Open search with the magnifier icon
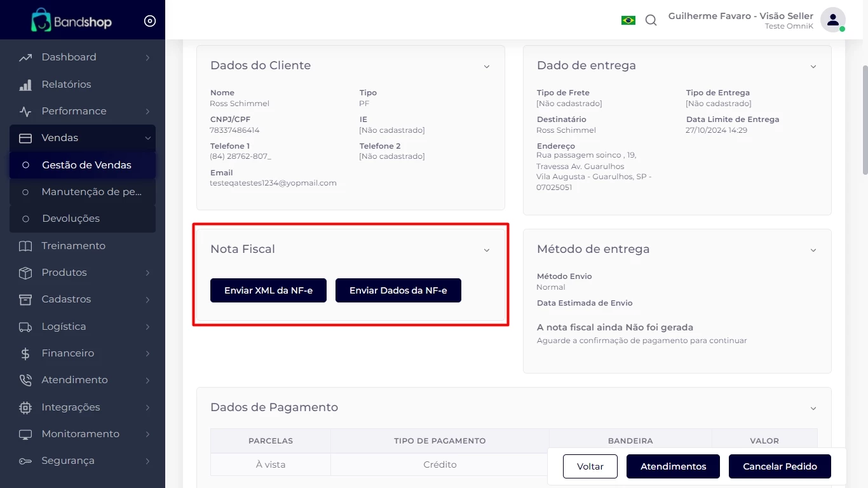868x488 pixels. point(651,20)
